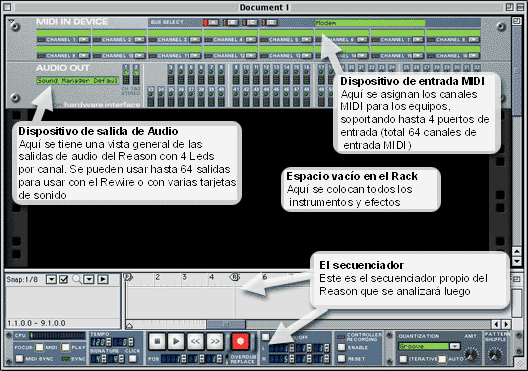Click the Sound Manager Default display

pos(77,81)
